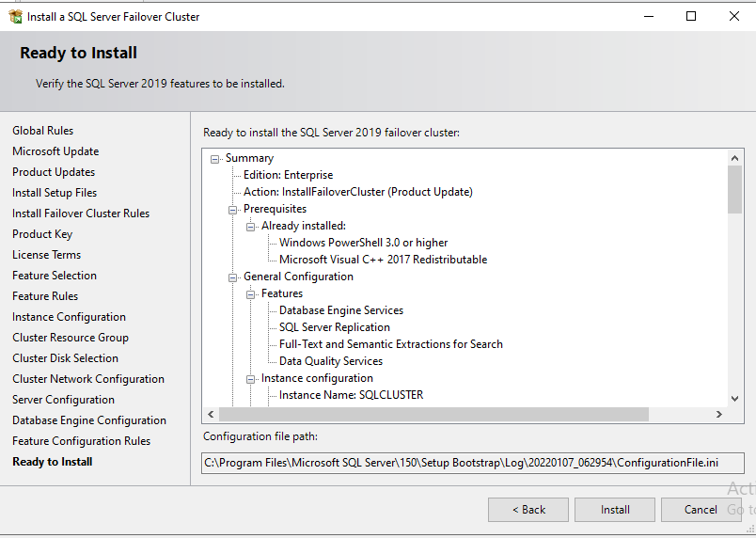Collapse the Prerequisites node
The image size is (756, 538).
click(233, 210)
